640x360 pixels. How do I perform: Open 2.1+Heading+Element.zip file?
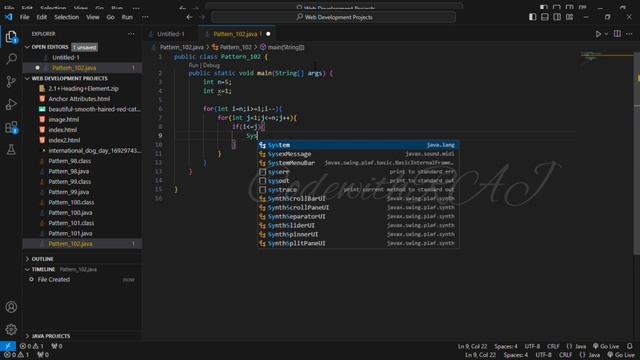[x=82, y=89]
